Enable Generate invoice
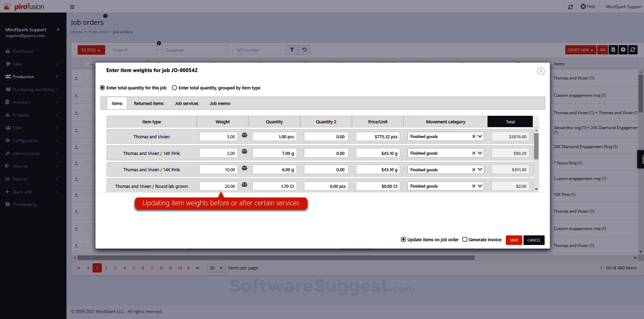The image size is (644, 319). (x=465, y=239)
